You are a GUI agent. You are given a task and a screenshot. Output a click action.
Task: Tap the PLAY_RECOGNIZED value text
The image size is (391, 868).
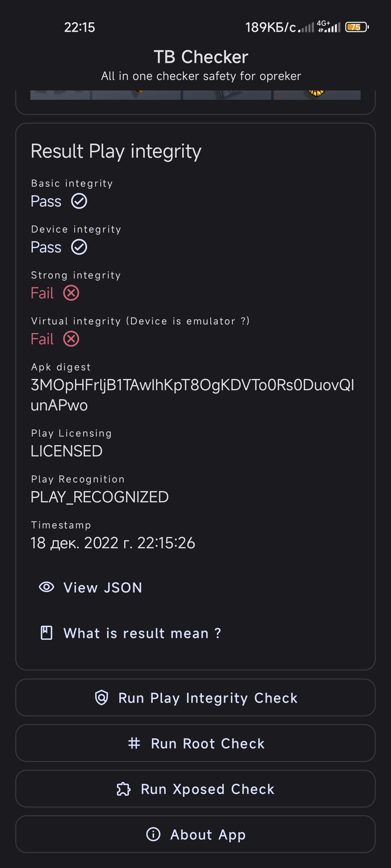coord(100,497)
